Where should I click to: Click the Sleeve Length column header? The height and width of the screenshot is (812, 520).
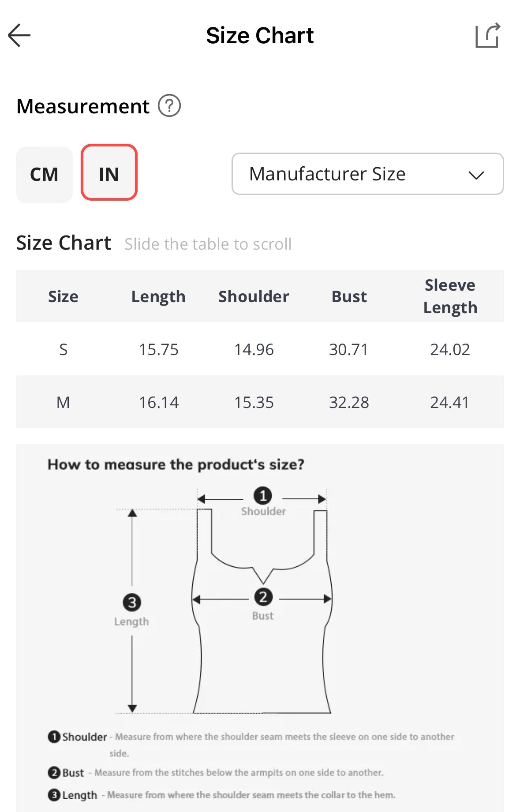(450, 296)
